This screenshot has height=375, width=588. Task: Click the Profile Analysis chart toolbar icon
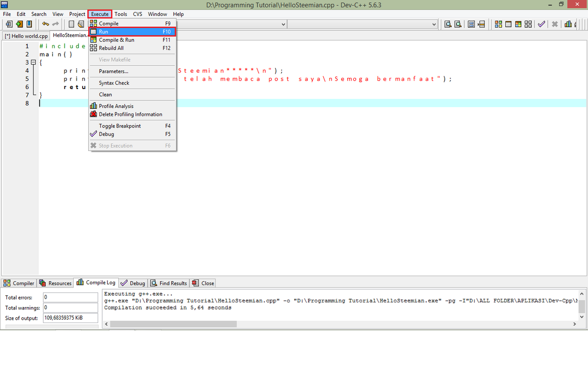568,24
